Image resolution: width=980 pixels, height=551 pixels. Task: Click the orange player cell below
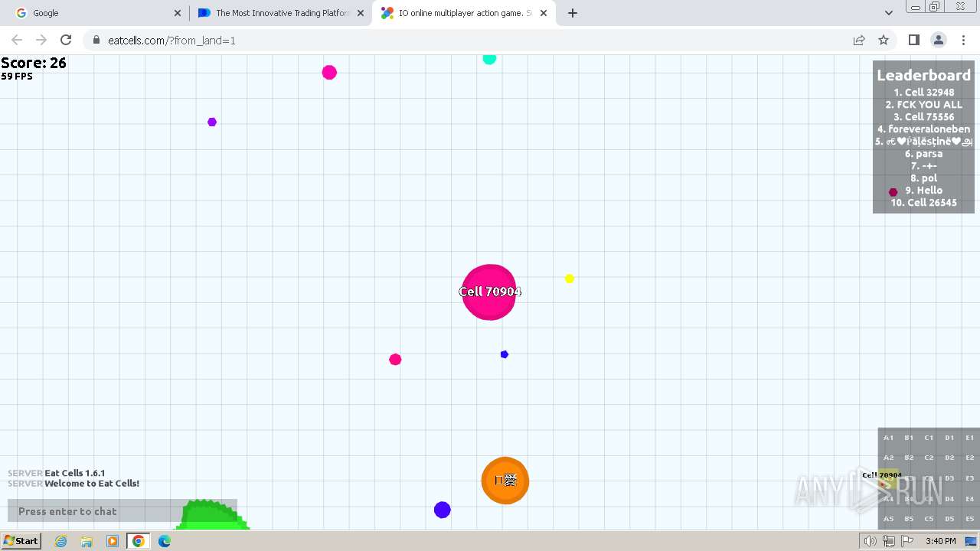click(505, 481)
